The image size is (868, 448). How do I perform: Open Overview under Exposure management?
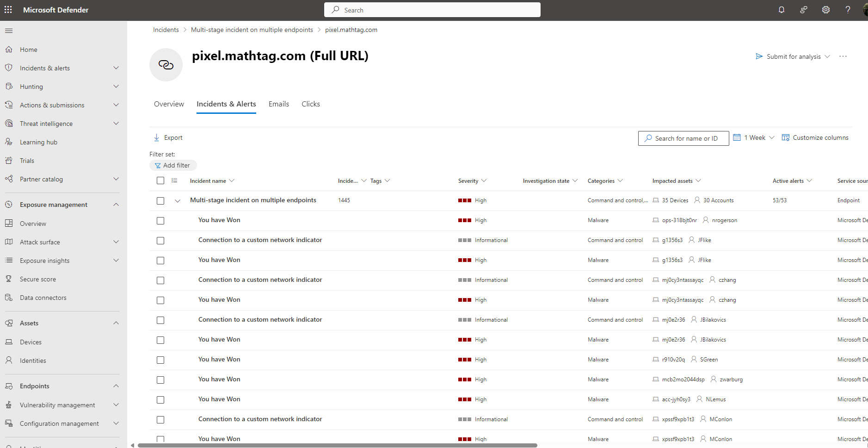click(33, 224)
